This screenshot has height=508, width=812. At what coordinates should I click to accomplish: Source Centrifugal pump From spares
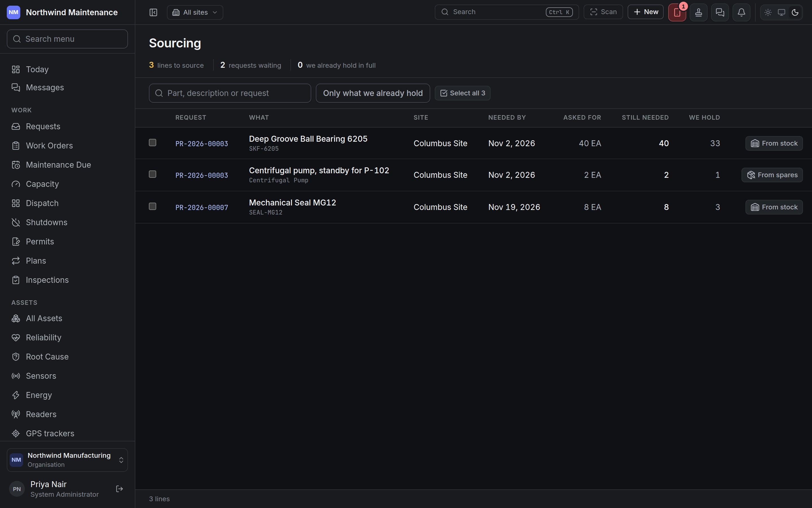pyautogui.click(x=772, y=175)
